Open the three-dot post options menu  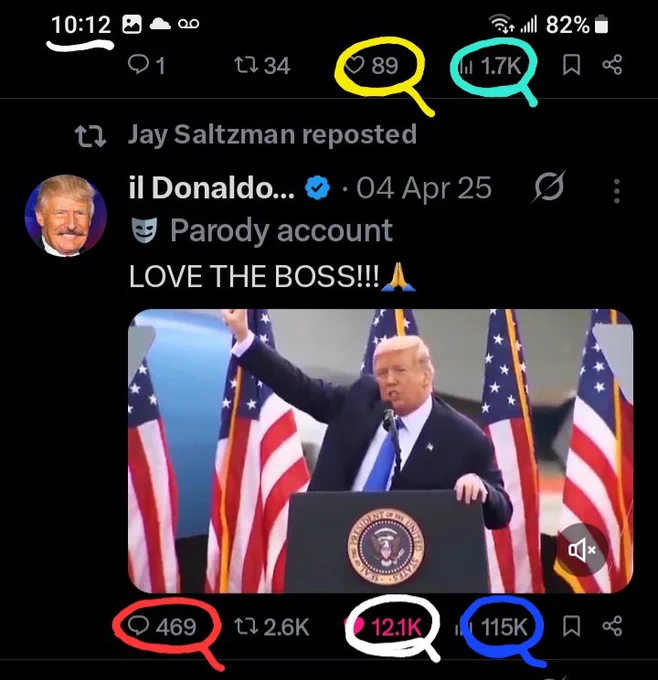pyautogui.click(x=616, y=191)
